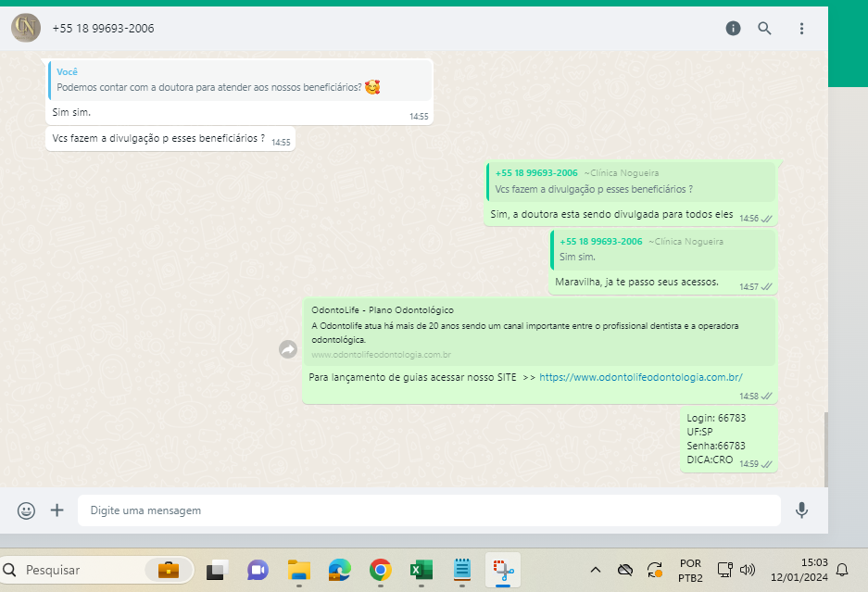
Task: Expand hidden system tray icons chevron
Action: [595, 569]
